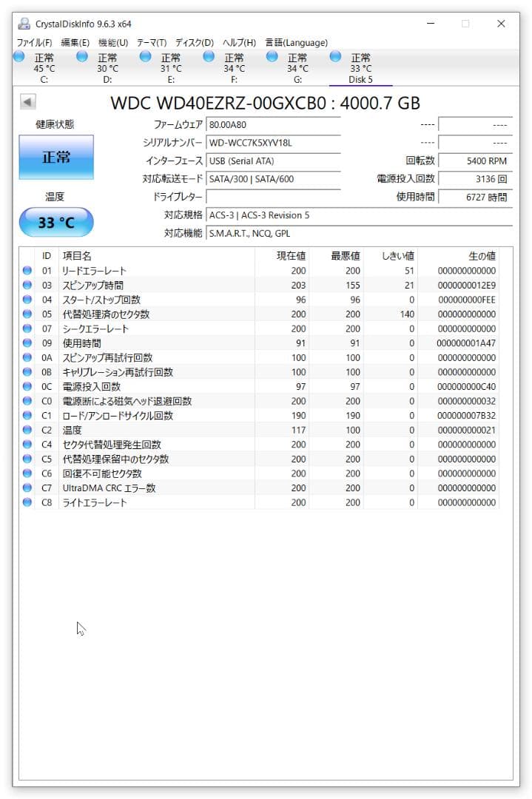
Task: Open the 編集(E) menu
Action: click(75, 42)
